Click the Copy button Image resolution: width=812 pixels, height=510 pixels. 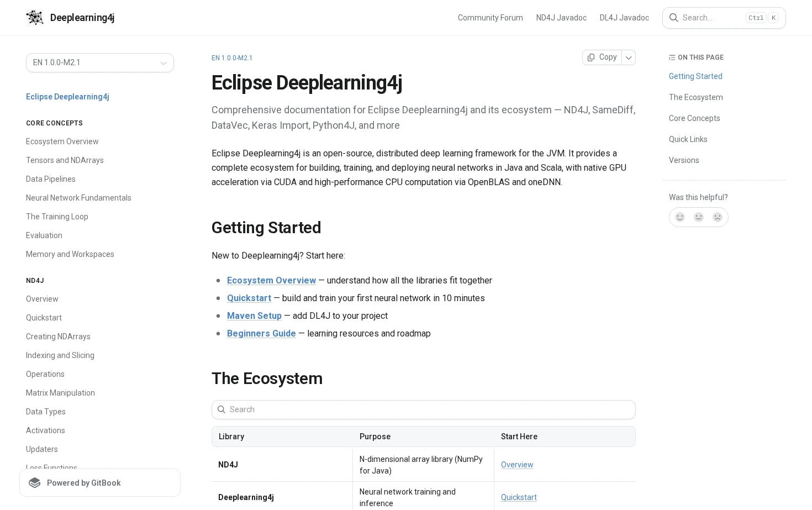pyautogui.click(x=602, y=57)
